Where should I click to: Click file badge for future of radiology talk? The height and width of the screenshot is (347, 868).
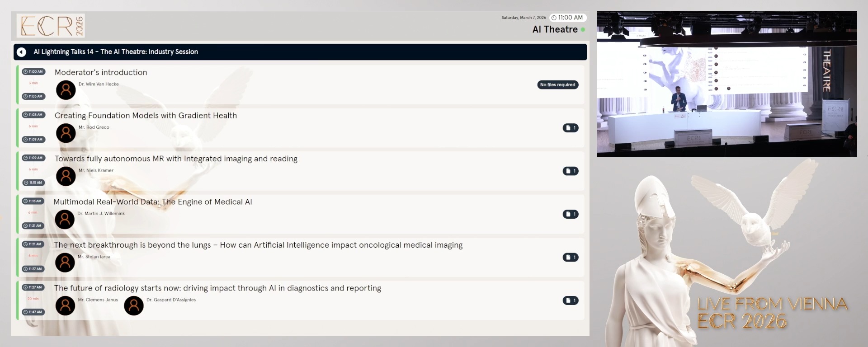click(x=570, y=300)
